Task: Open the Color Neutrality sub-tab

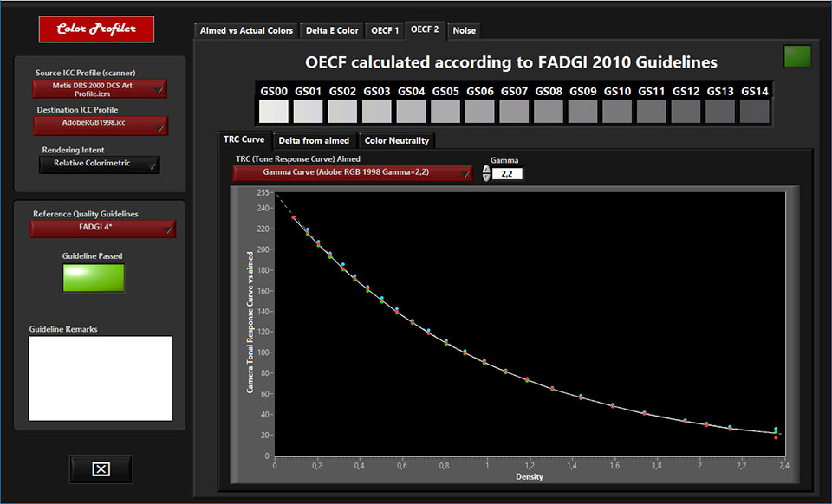Action: pyautogui.click(x=396, y=141)
